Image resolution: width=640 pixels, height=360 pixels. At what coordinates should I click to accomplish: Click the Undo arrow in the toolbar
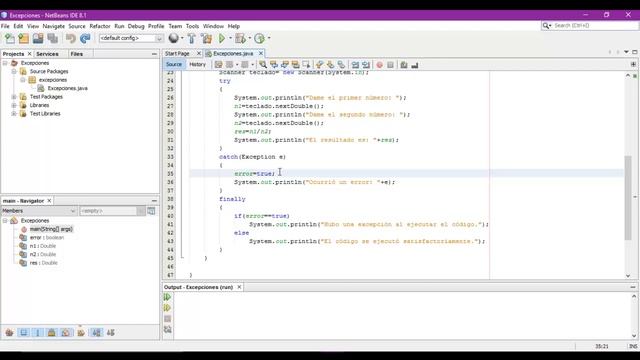coord(71,38)
